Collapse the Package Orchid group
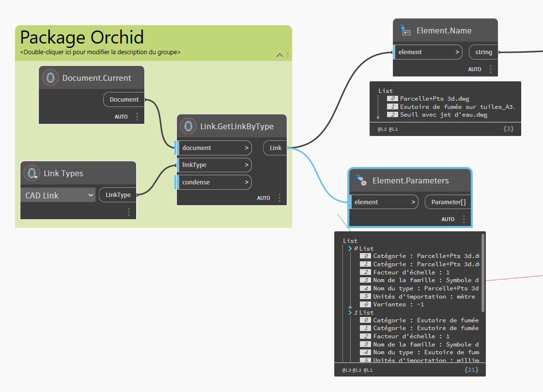This screenshot has height=392, width=543. (x=280, y=55)
